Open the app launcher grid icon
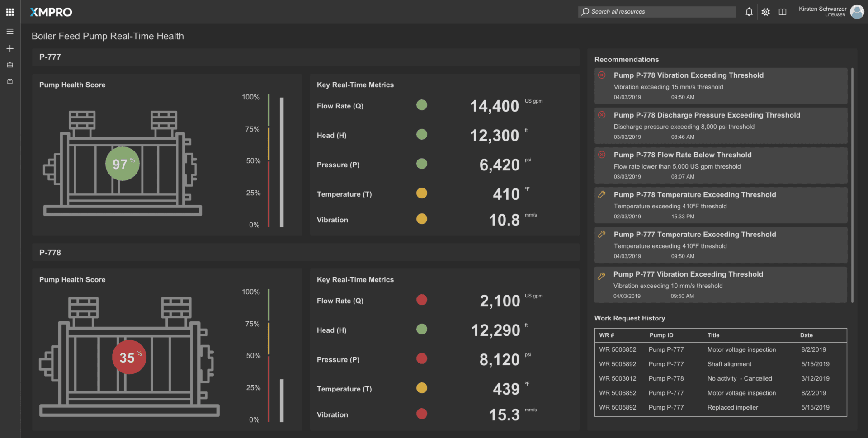 tap(10, 12)
